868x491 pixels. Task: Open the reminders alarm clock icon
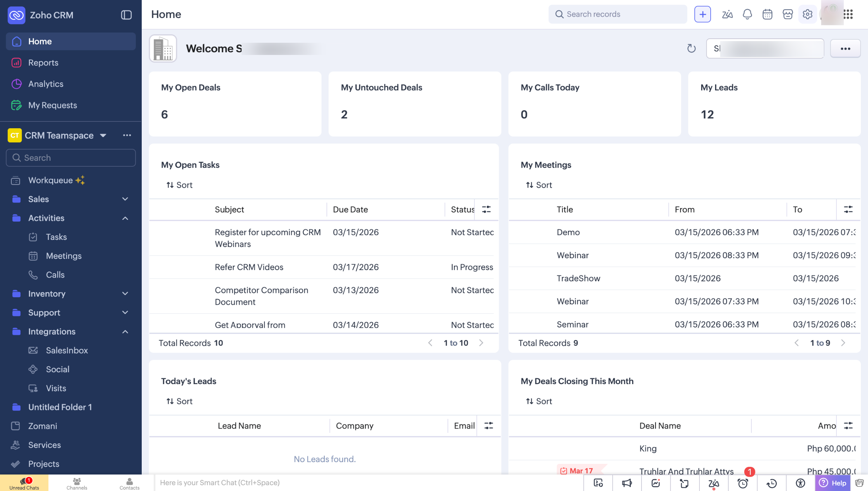(743, 483)
